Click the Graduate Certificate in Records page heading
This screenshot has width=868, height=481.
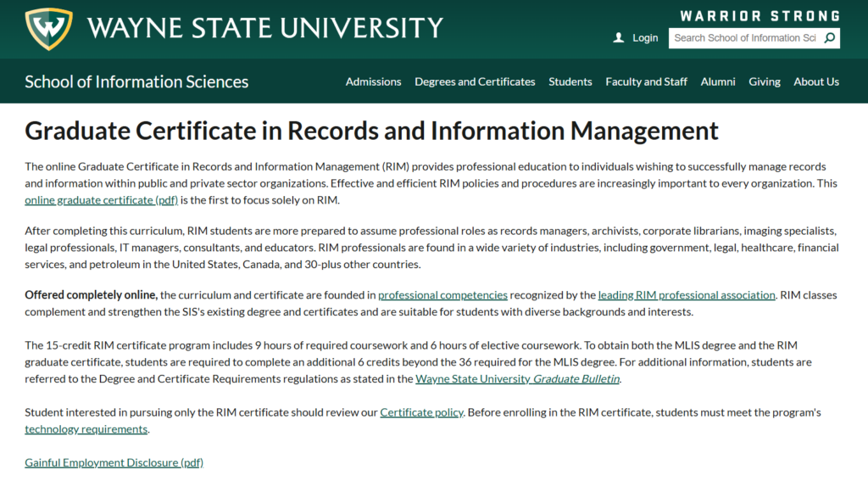tap(371, 131)
